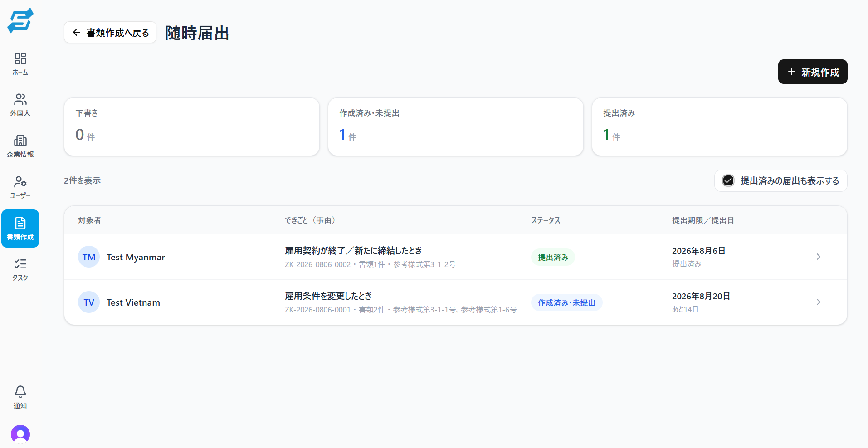Click the name Test Vietnam

133,302
